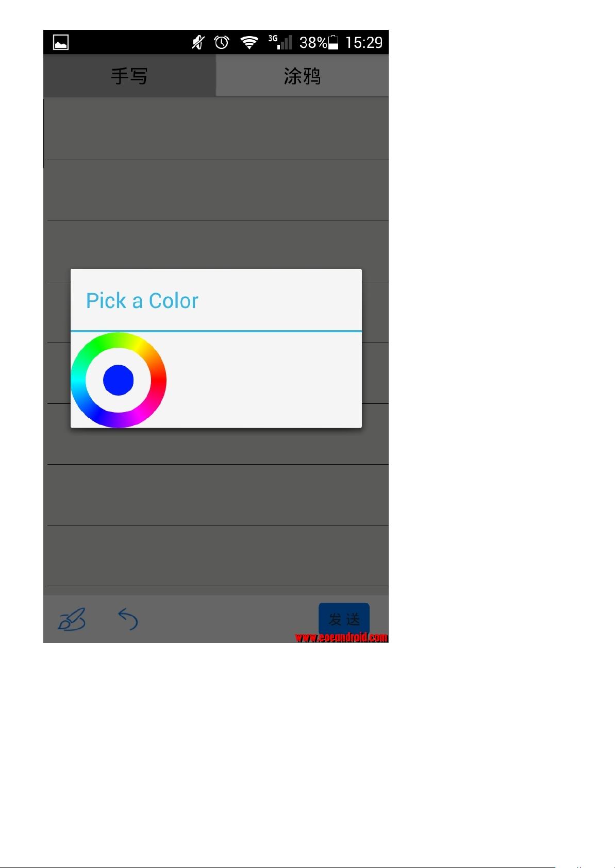Screen dimensions: 615x868
Task: Tap the battery indicator icon
Action: 334,42
